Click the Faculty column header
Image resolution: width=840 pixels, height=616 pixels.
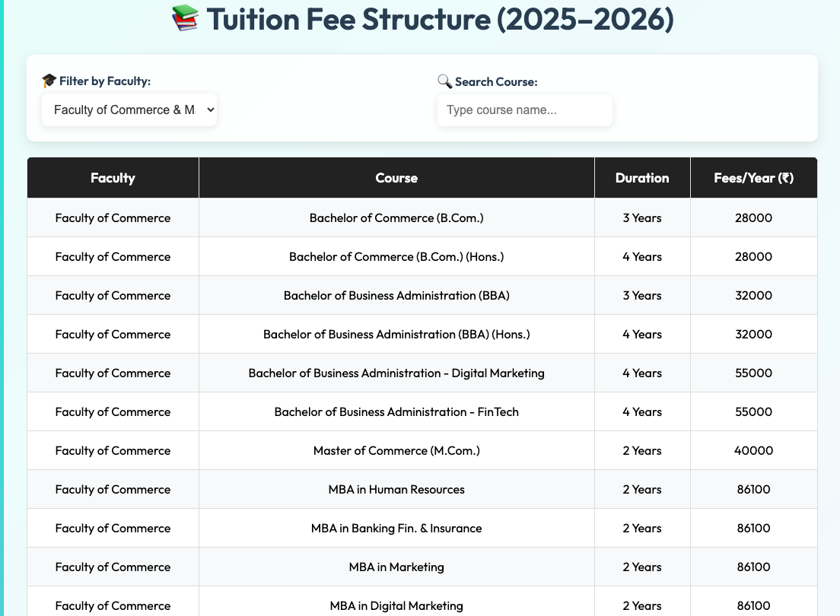(113, 178)
